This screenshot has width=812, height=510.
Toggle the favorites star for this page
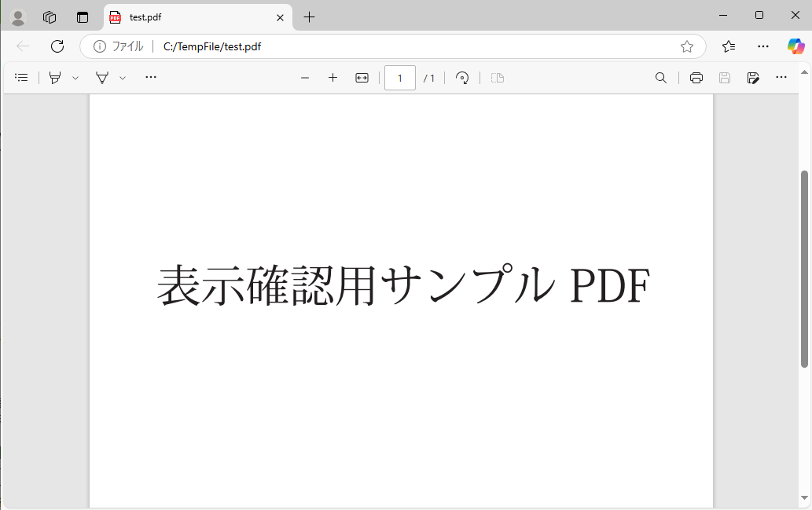point(686,46)
